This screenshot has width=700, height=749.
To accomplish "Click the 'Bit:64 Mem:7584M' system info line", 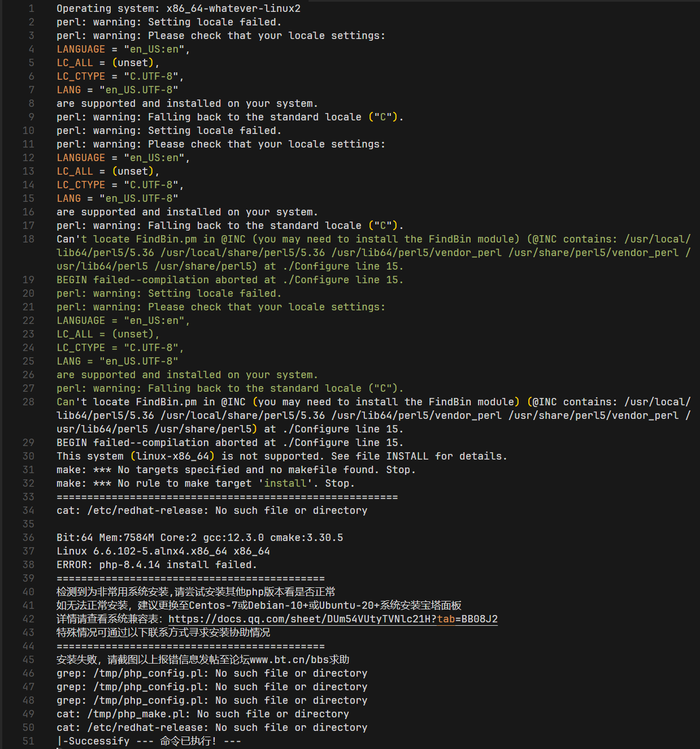I will 199,538.
